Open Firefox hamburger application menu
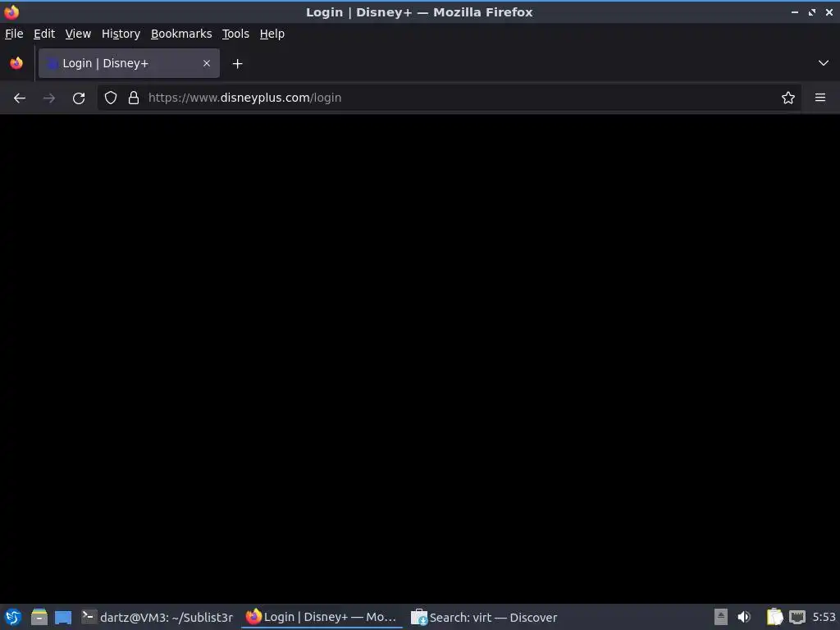 pyautogui.click(x=820, y=98)
